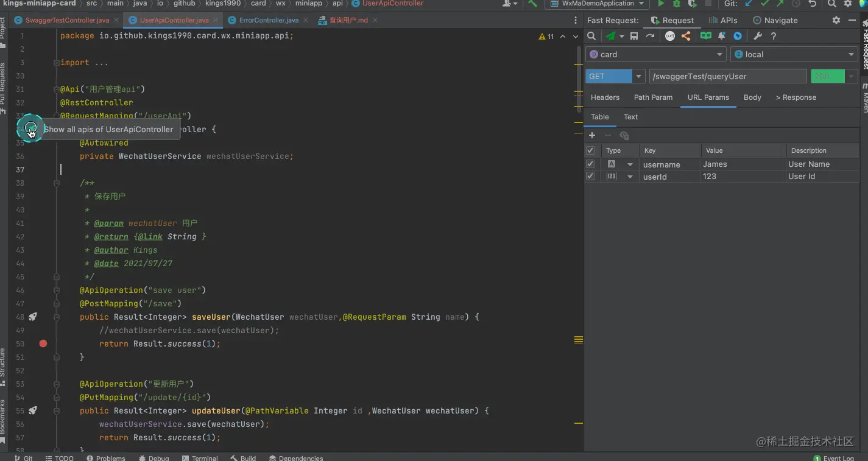
Task: Click the APIs tab in Fast Request
Action: (723, 20)
